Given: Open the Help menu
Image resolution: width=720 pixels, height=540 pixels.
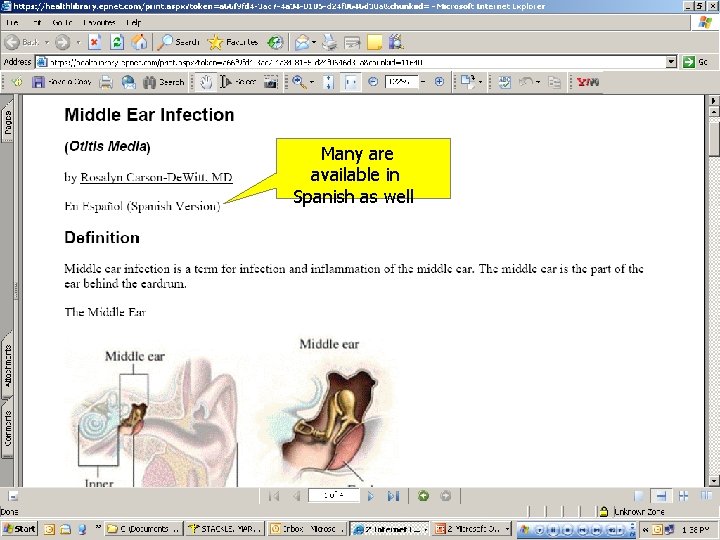Looking at the screenshot, I should [134, 22].
